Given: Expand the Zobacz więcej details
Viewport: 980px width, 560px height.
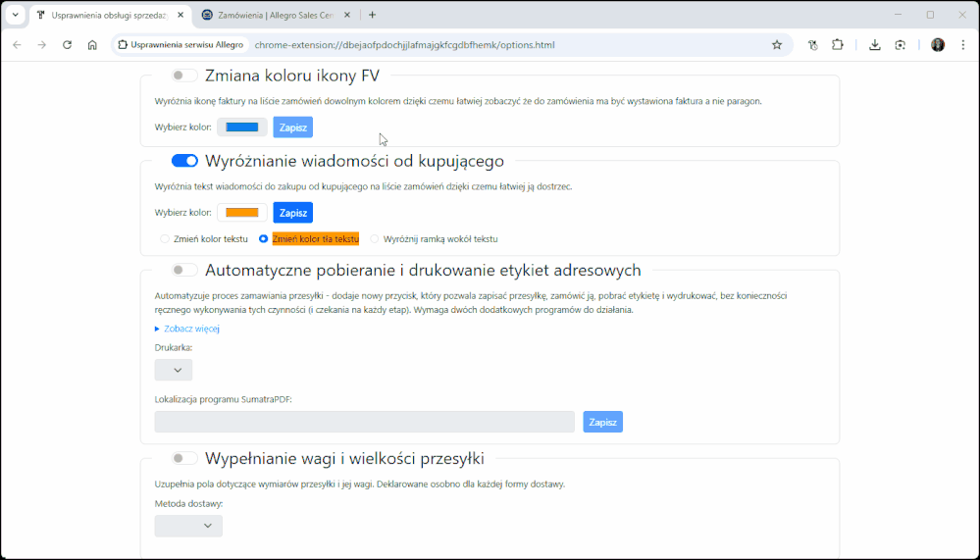Looking at the screenshot, I should pyautogui.click(x=190, y=329).
